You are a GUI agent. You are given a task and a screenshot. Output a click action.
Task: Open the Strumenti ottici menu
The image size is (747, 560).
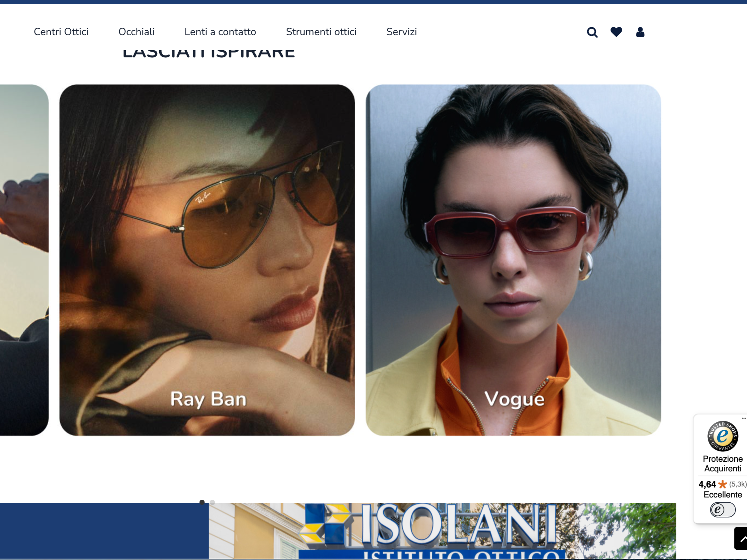321,32
